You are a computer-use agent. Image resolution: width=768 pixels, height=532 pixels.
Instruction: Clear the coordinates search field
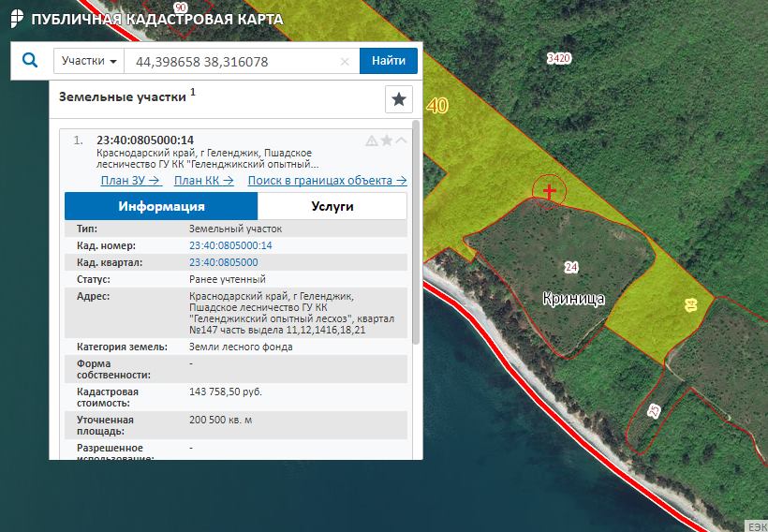(345, 62)
